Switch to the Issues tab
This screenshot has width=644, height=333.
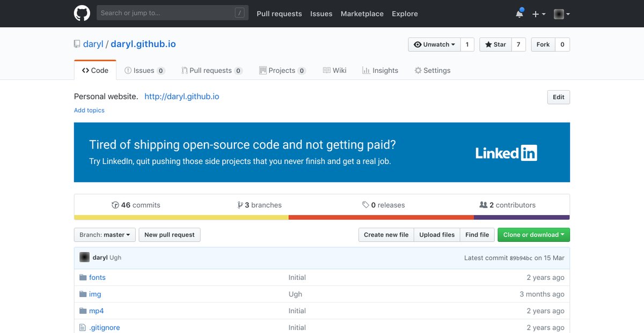coord(144,70)
